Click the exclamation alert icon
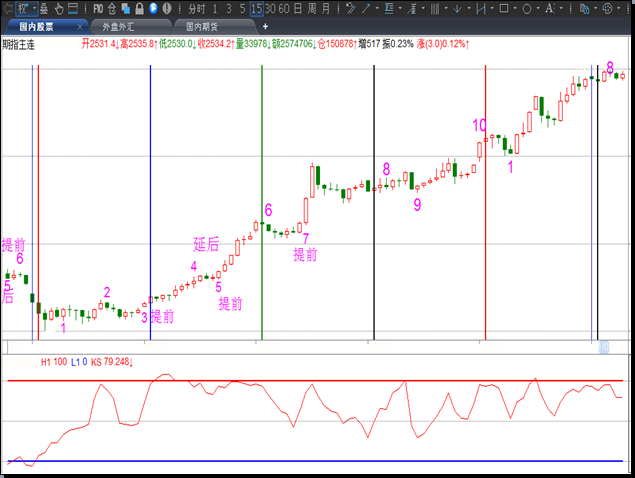 point(166,8)
